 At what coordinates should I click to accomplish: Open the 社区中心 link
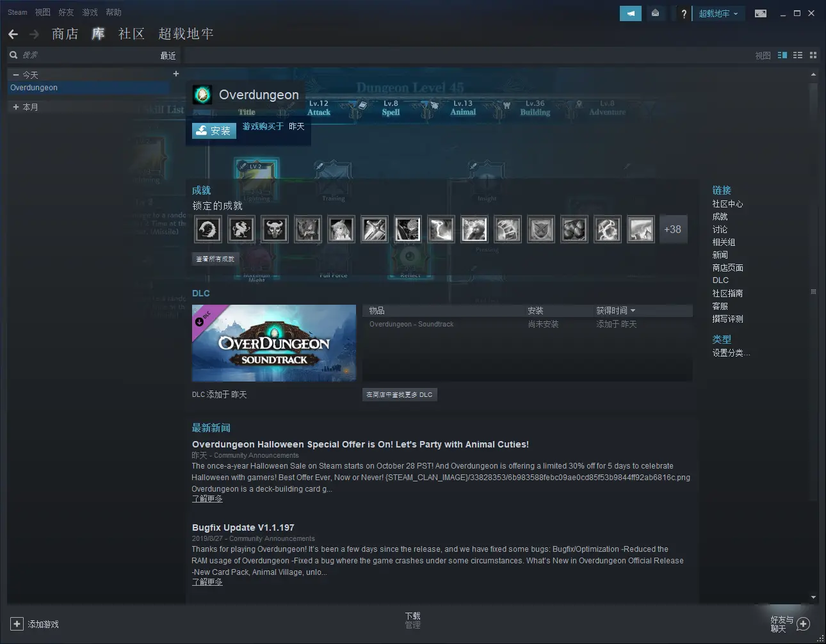pyautogui.click(x=727, y=204)
